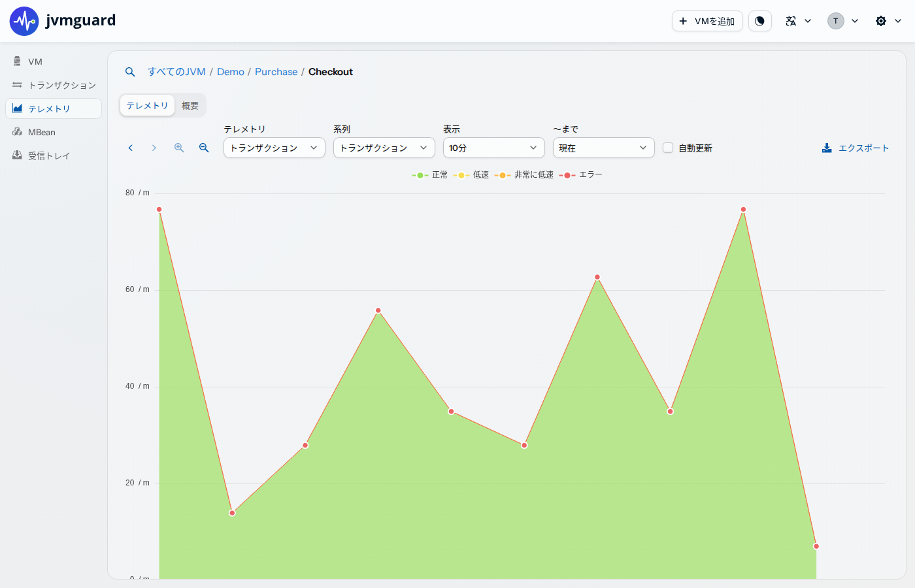The height and width of the screenshot is (588, 915).
Task: Click the Checkout breadcrumb title
Action: coord(331,72)
